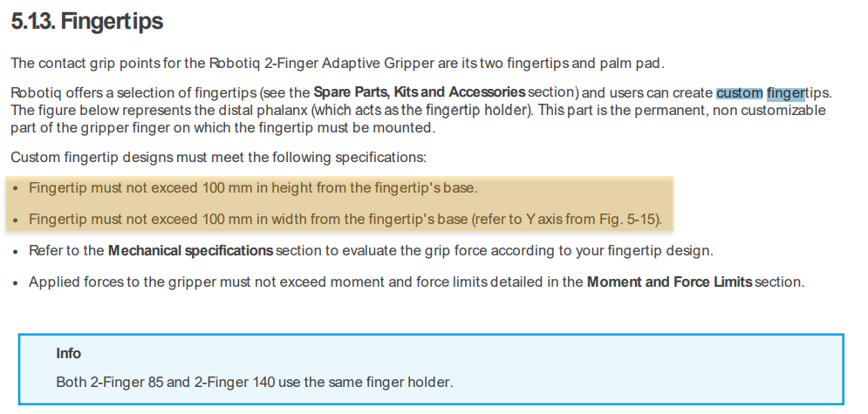
Task: Click the bullet before Applied forces
Action: (16, 283)
